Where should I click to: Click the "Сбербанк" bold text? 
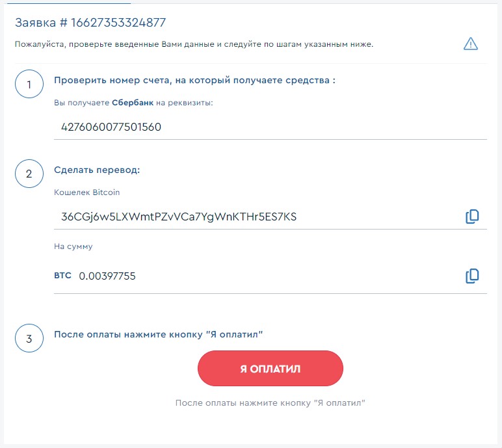(133, 103)
